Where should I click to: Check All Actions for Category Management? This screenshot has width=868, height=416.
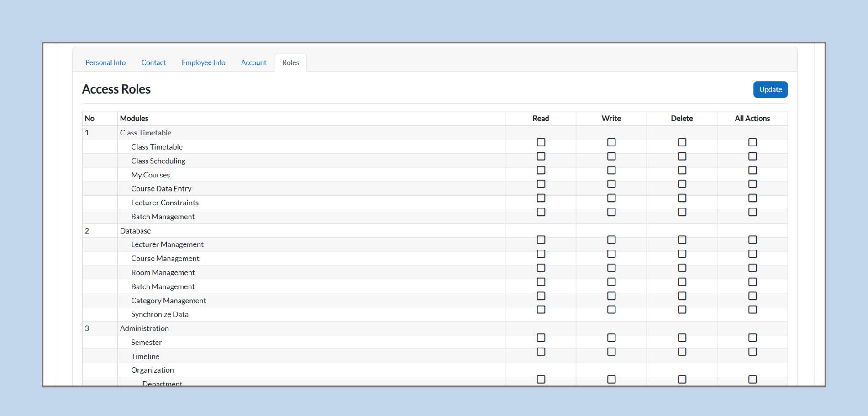(752, 296)
